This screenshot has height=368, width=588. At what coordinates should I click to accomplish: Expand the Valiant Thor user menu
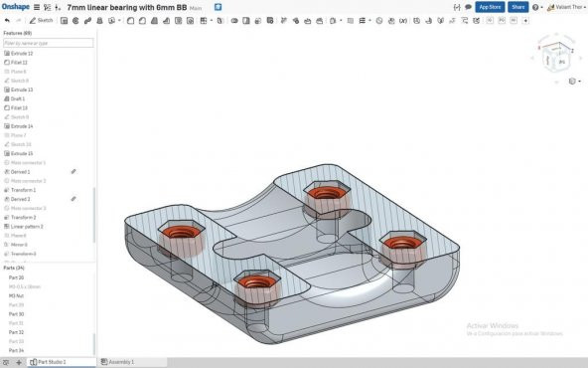[x=566, y=7]
